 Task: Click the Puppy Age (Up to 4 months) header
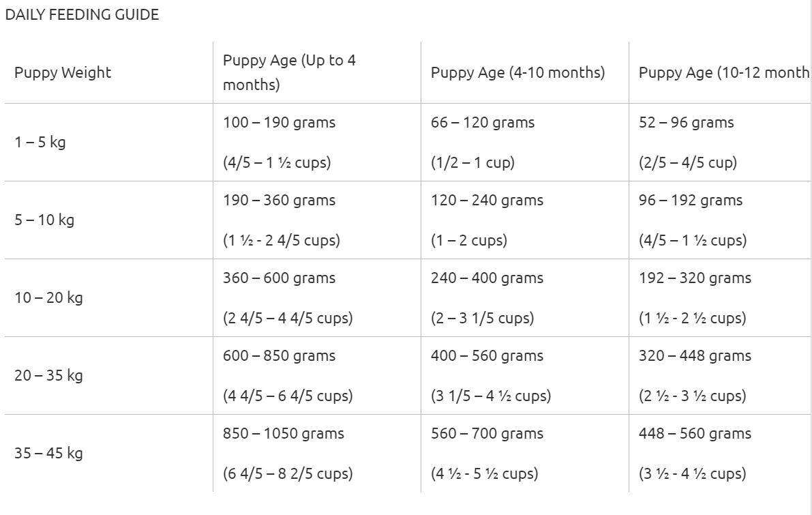pyautogui.click(x=289, y=72)
